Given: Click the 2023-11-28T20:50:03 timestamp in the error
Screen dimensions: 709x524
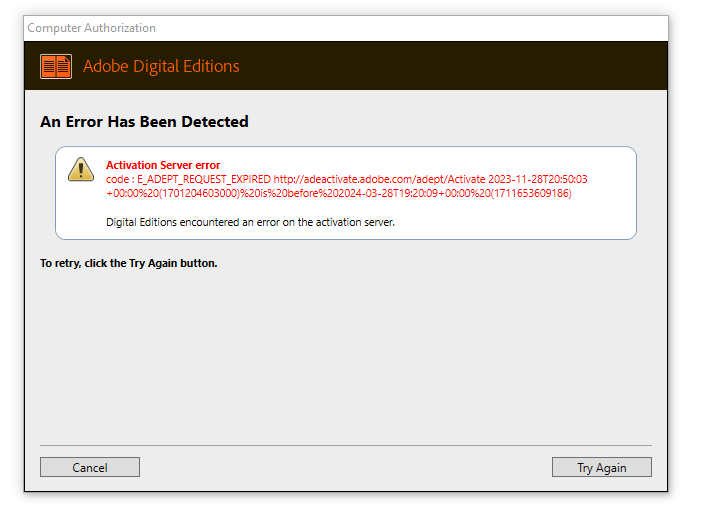Looking at the screenshot, I should (538, 180).
